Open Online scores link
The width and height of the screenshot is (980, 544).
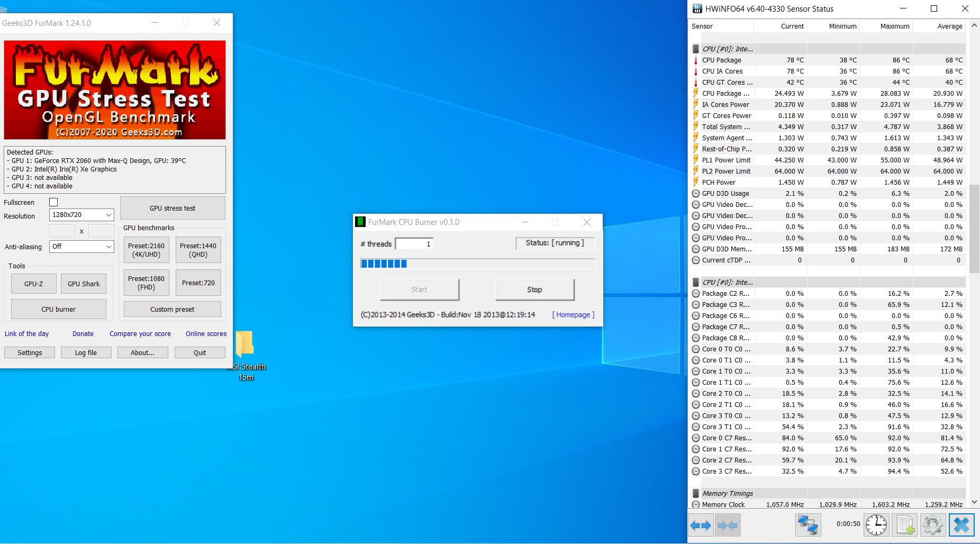[x=206, y=334]
